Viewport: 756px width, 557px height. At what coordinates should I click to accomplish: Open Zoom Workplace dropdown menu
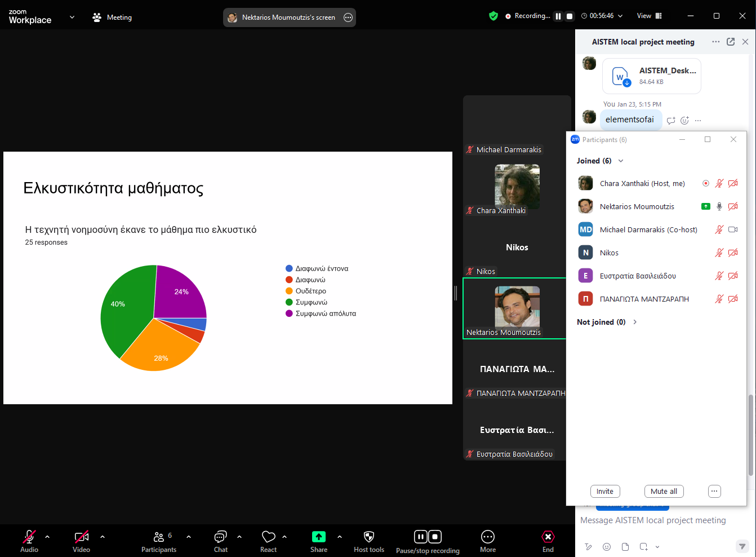(72, 17)
